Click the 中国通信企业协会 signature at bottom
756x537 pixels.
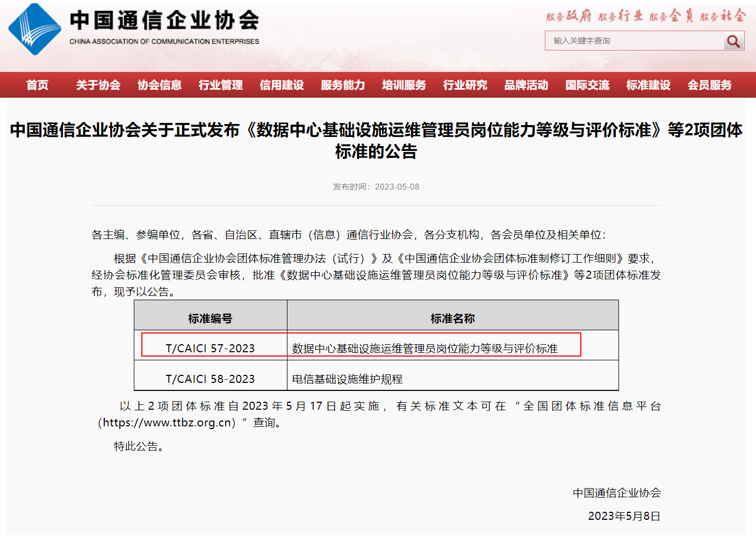[617, 493]
